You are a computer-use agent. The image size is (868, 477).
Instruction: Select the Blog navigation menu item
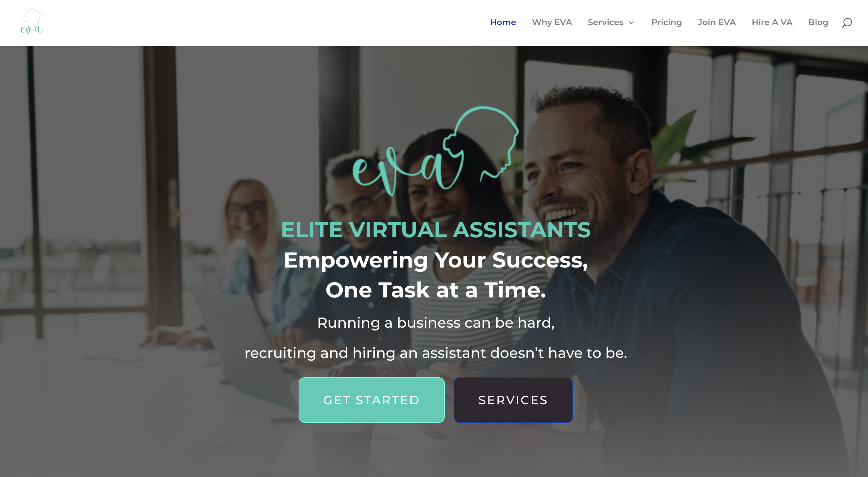tap(818, 22)
